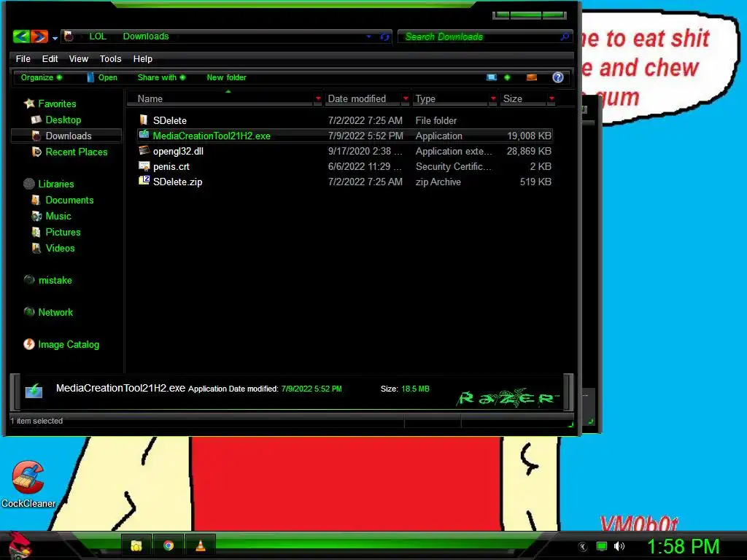The width and height of the screenshot is (747, 560).
Task: Go forward with the orange arrow button
Action: [39, 36]
